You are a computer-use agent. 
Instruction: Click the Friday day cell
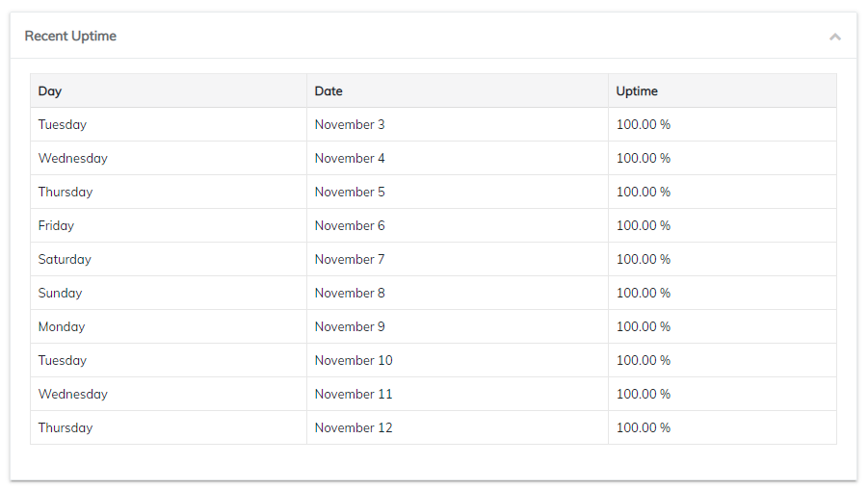56,226
